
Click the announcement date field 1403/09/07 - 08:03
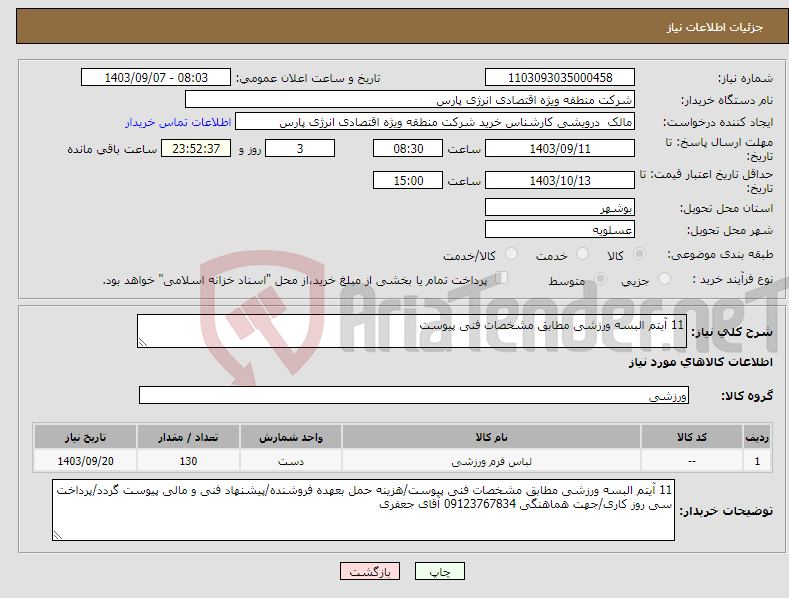click(155, 78)
